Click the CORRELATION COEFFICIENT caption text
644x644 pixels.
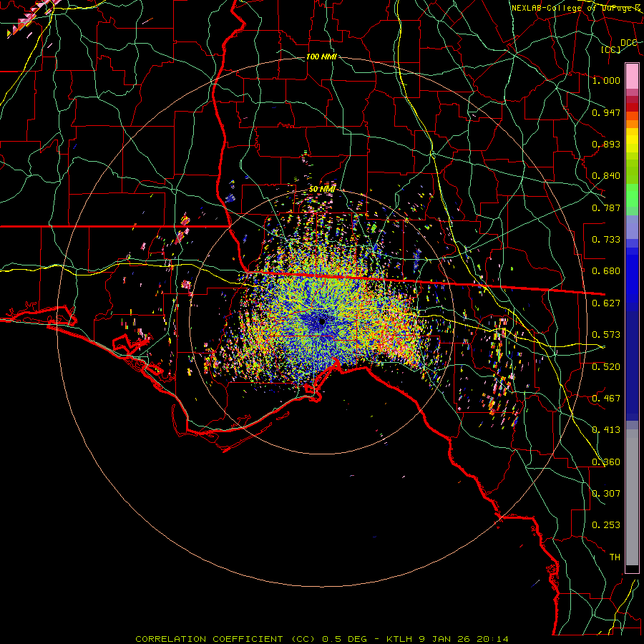point(209,639)
